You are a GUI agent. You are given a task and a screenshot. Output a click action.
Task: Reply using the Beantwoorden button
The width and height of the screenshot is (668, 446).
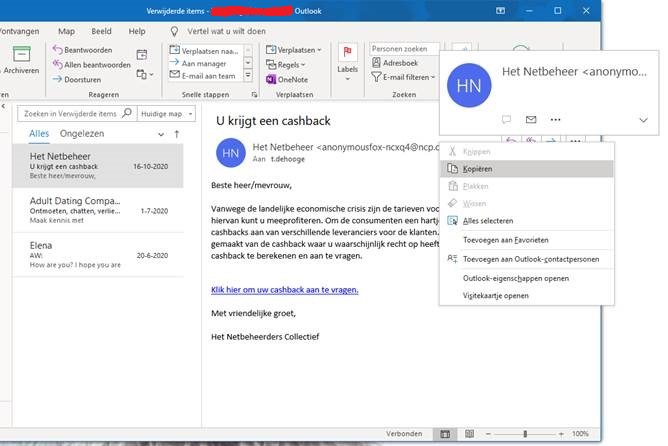(83, 50)
